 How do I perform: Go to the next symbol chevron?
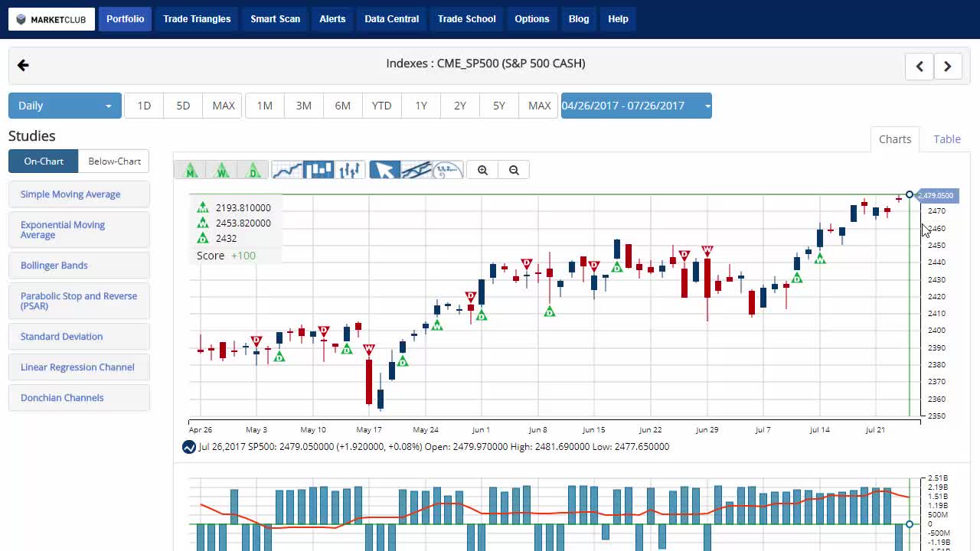[x=948, y=67]
